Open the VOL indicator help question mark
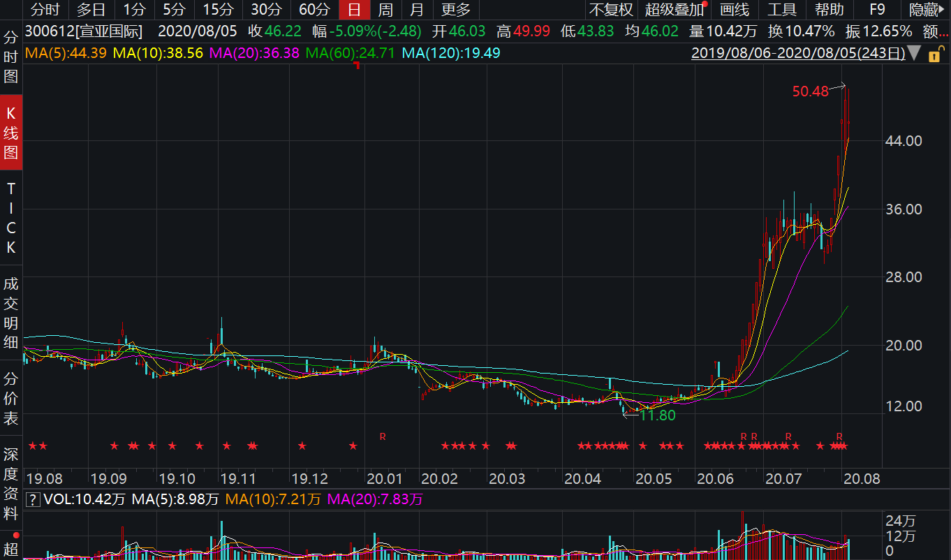Screen dimensions: 951x560 click(32, 499)
